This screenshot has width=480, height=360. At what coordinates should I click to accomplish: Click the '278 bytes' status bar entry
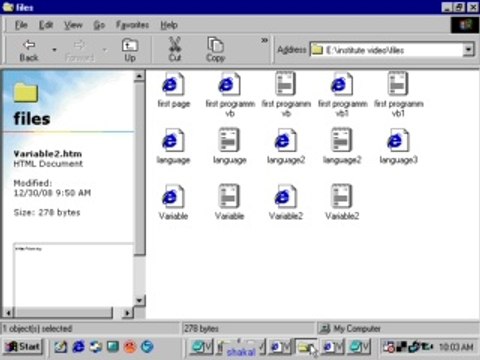point(201,329)
